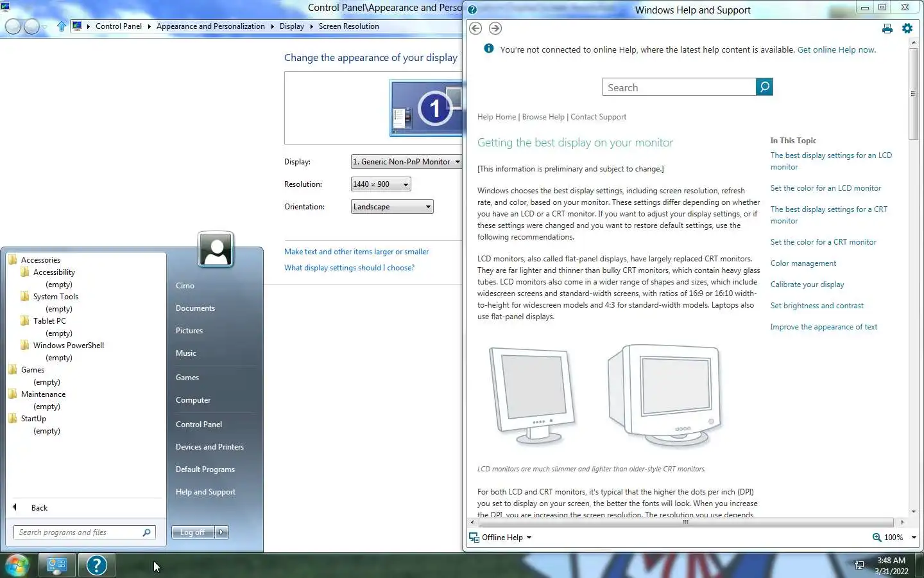Viewport: 924px width, 578px height.
Task: Open 'Make text and other items larger or smaller'
Action: tap(356, 252)
